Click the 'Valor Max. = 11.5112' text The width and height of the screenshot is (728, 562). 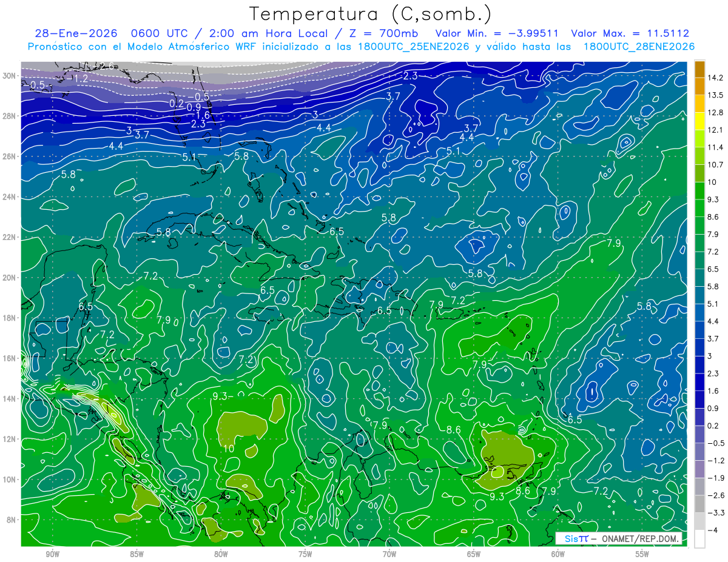630,34
